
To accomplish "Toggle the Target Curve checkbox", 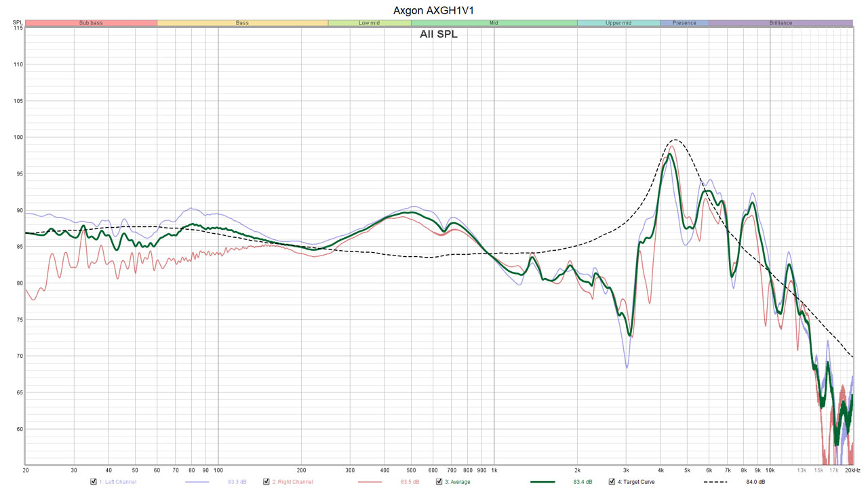I will 612,482.
